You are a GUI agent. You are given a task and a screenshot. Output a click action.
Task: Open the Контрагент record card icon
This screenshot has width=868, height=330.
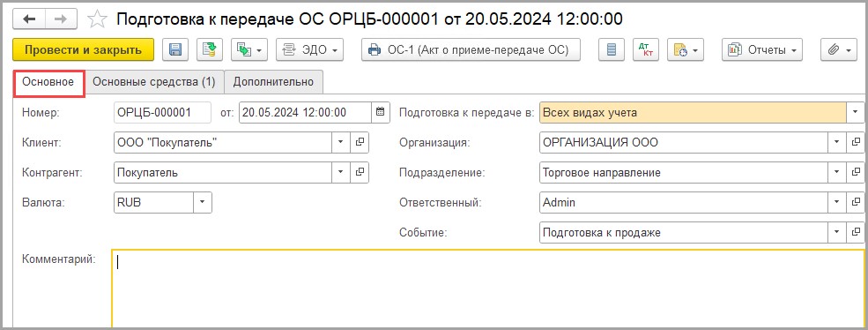[360, 172]
